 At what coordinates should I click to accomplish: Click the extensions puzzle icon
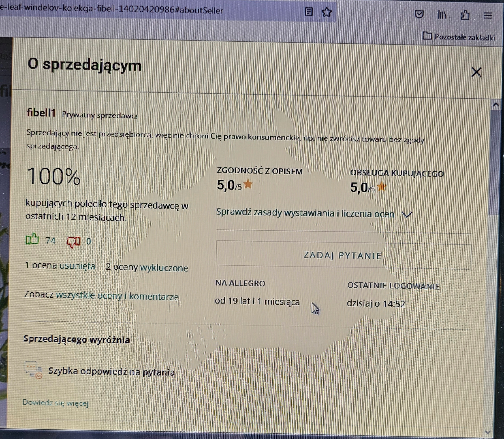(x=465, y=15)
